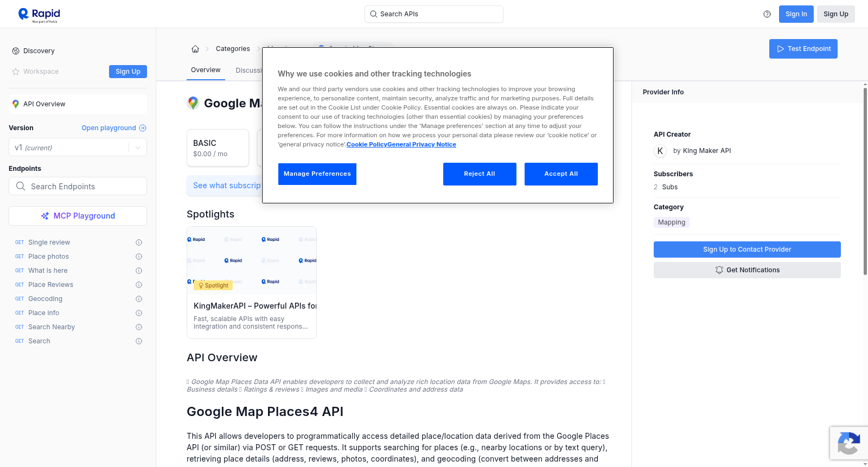The width and height of the screenshot is (868, 467).
Task: Click the King Maker API avatar K
Action: [x=660, y=151]
